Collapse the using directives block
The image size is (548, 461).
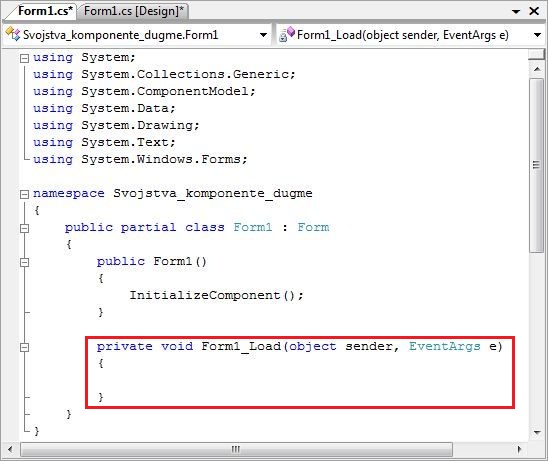(24, 58)
